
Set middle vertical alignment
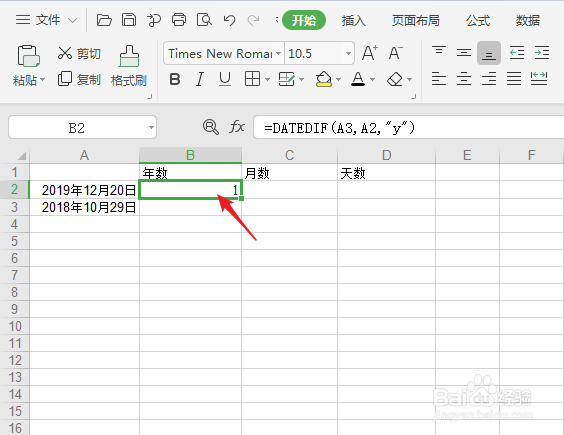464,53
